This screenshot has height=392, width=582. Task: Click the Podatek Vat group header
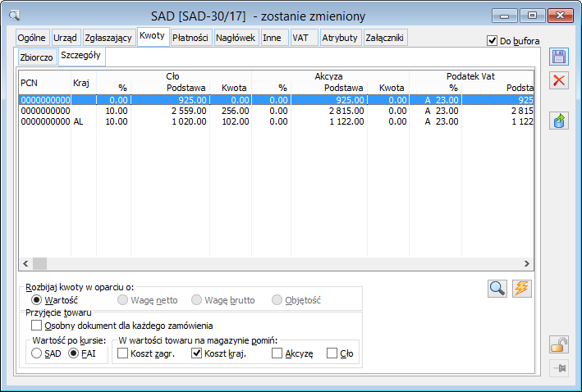coord(470,76)
